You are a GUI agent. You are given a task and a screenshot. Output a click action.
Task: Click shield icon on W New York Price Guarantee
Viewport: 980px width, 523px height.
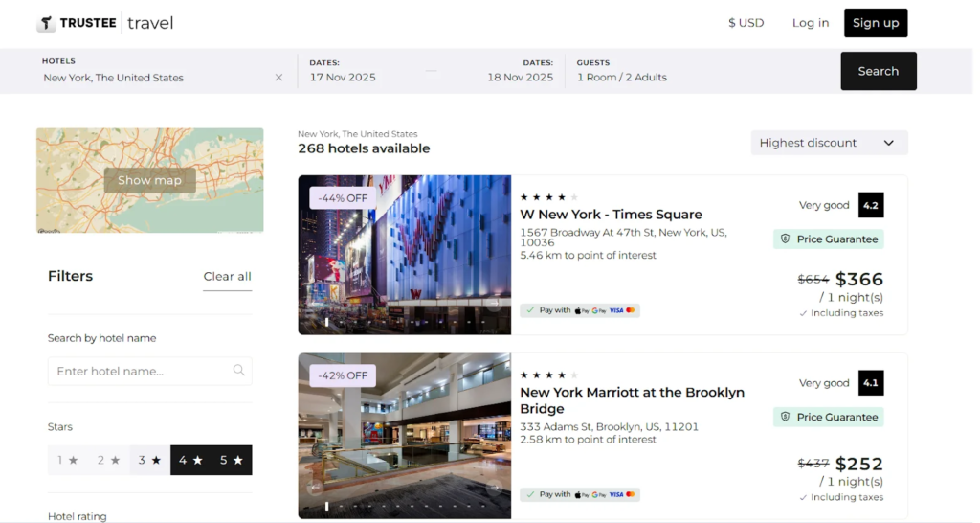(786, 239)
